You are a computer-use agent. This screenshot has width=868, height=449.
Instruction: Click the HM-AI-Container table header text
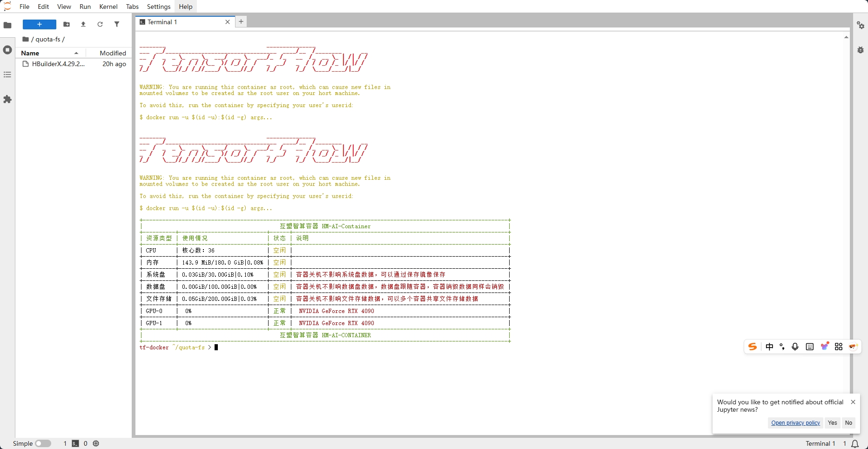[325, 226]
